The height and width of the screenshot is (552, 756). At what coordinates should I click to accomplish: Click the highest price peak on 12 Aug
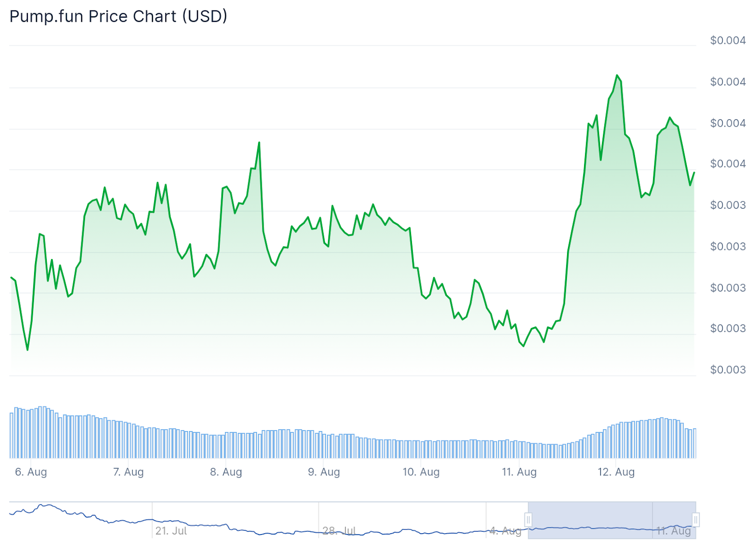pos(617,75)
